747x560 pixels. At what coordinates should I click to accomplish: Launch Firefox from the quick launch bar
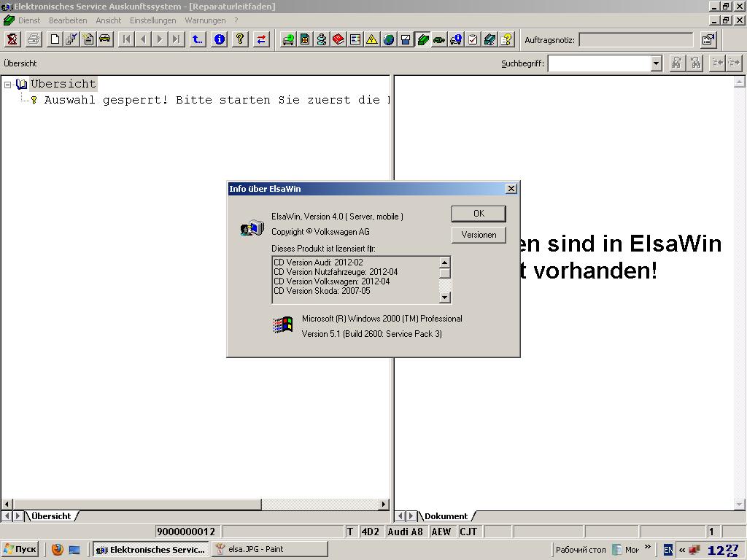click(57, 550)
